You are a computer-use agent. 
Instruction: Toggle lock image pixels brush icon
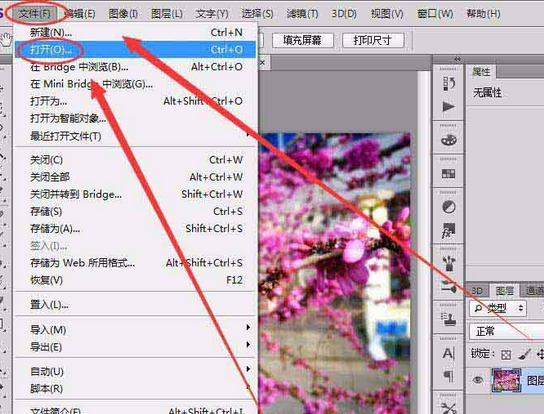[524, 354]
